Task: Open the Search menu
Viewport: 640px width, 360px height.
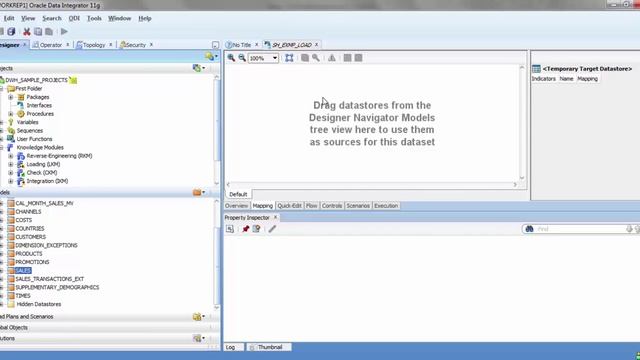Action: click(52, 18)
